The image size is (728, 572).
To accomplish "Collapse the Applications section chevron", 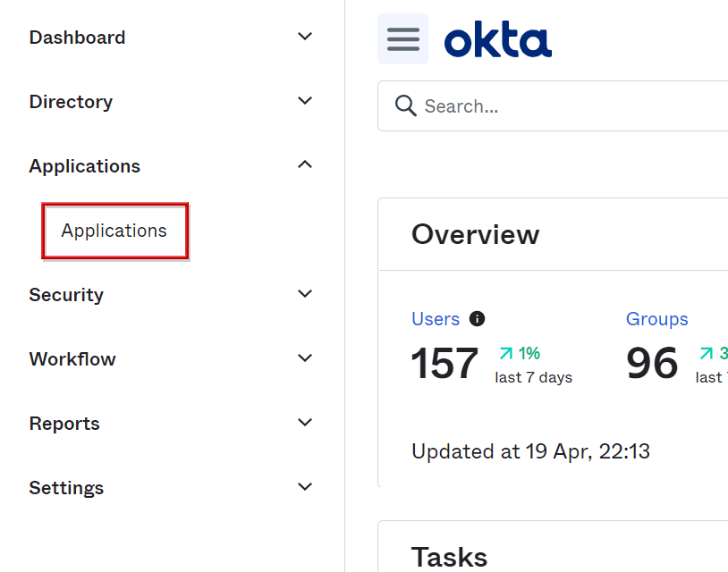I will (305, 165).
